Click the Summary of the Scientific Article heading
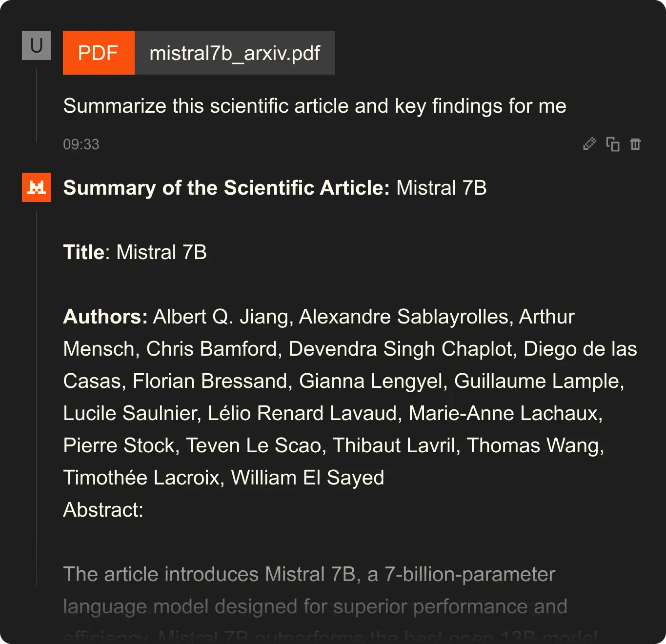 [226, 188]
